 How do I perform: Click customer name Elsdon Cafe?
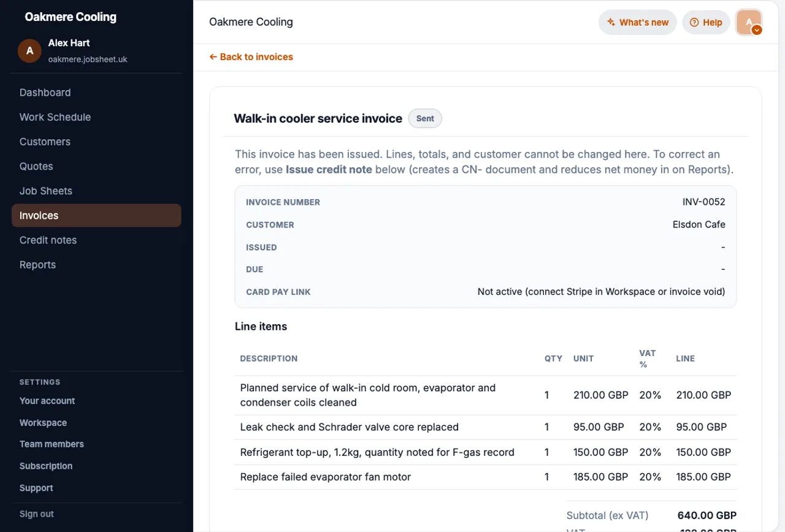coord(699,225)
